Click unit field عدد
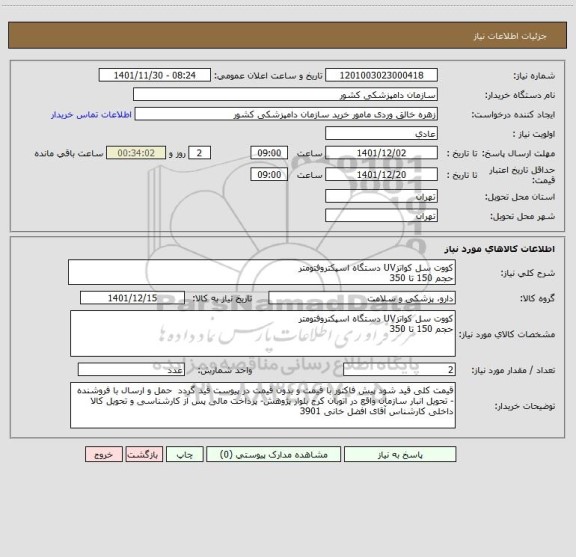The height and width of the screenshot is (557, 576). [x=131, y=370]
